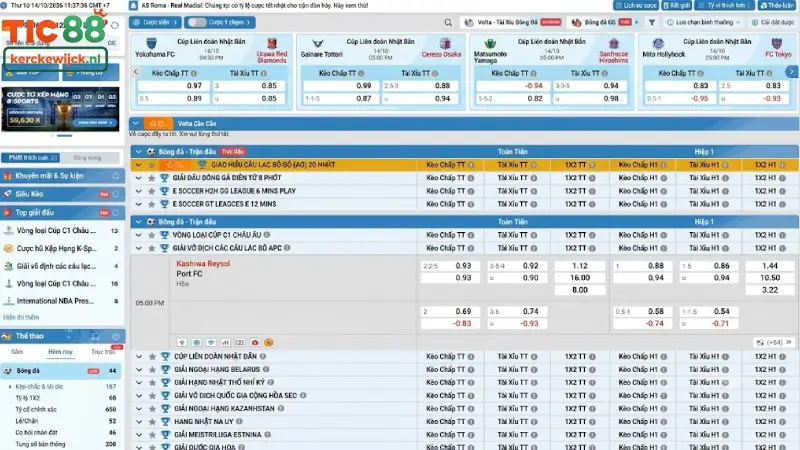Image resolution: width=800 pixels, height=450 pixels.
Task: Click the Hiển thị thêm link
Action: [x=21, y=317]
